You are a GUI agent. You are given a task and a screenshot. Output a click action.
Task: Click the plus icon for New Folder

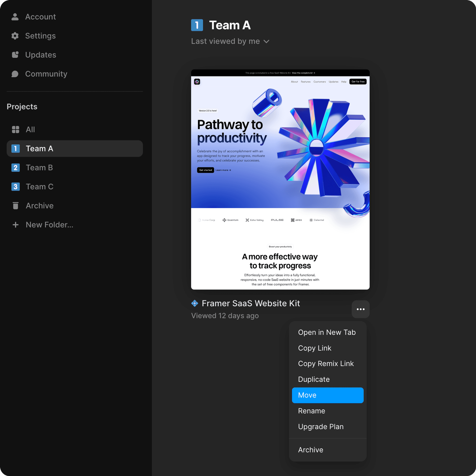(x=15, y=225)
